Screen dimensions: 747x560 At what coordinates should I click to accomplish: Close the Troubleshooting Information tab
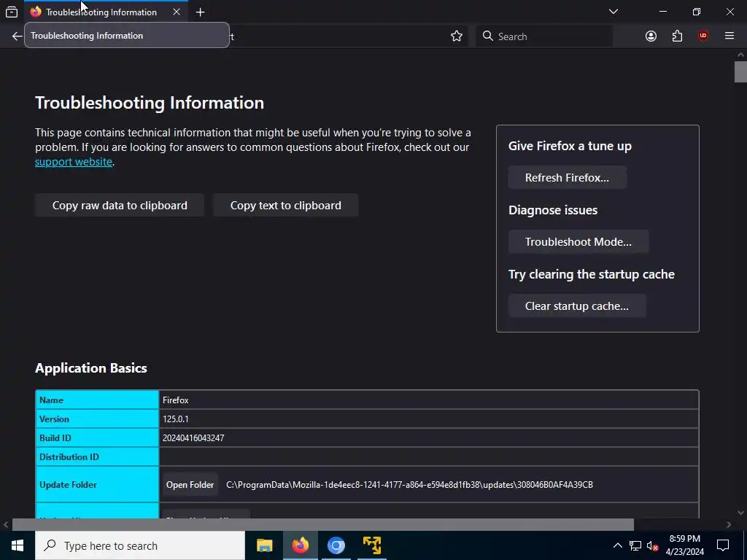(x=177, y=12)
